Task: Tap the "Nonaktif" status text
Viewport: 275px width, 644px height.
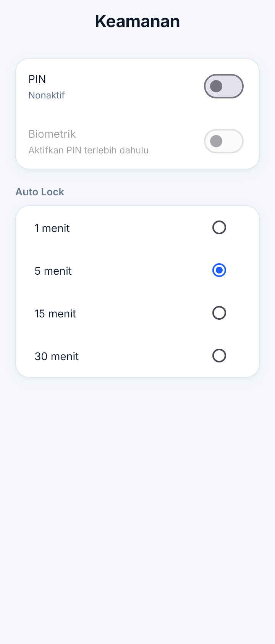Action: pos(47,95)
